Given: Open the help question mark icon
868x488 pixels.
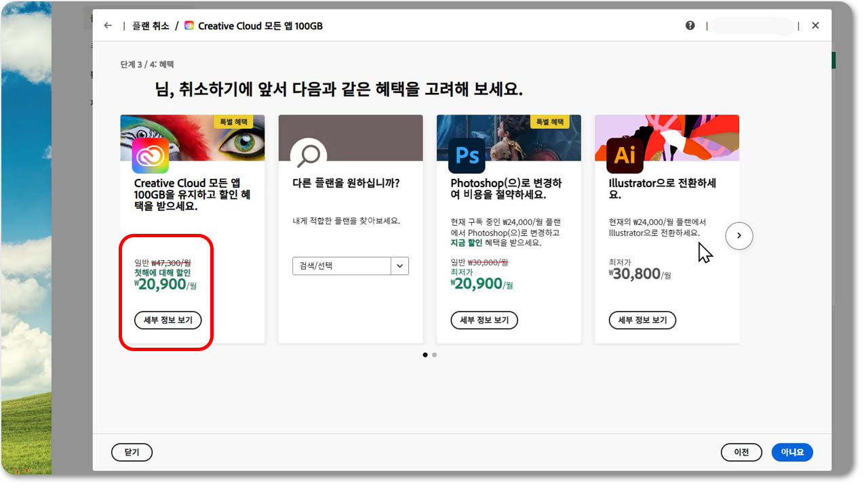Looking at the screenshot, I should 690,26.
